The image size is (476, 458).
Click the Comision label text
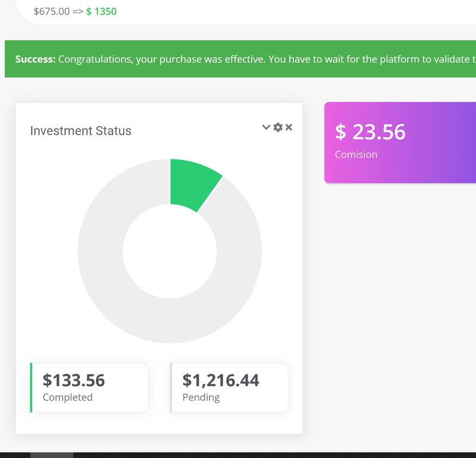click(356, 155)
